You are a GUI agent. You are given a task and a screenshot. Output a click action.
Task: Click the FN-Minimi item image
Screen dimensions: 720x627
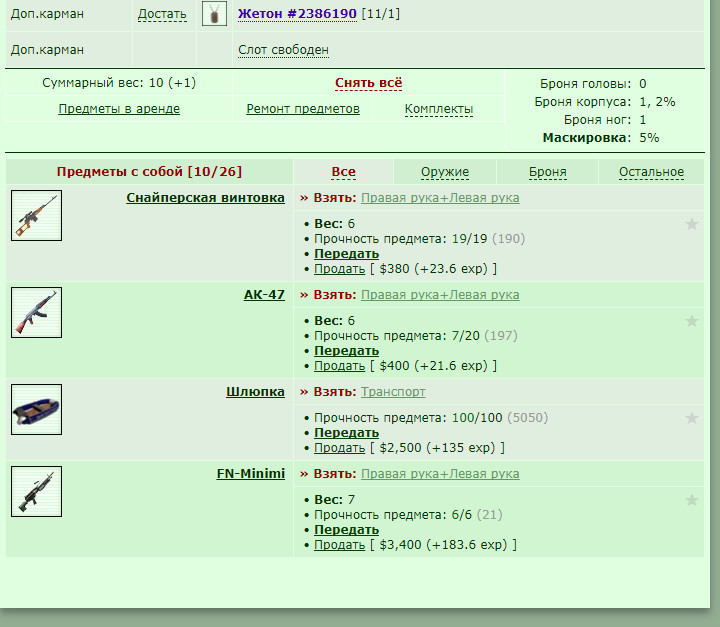[36, 491]
